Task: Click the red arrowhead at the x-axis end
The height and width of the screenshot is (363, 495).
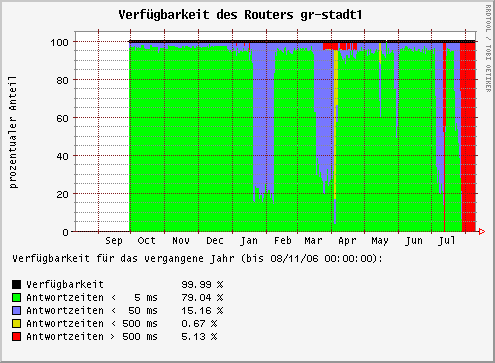Action: pyautogui.click(x=482, y=231)
